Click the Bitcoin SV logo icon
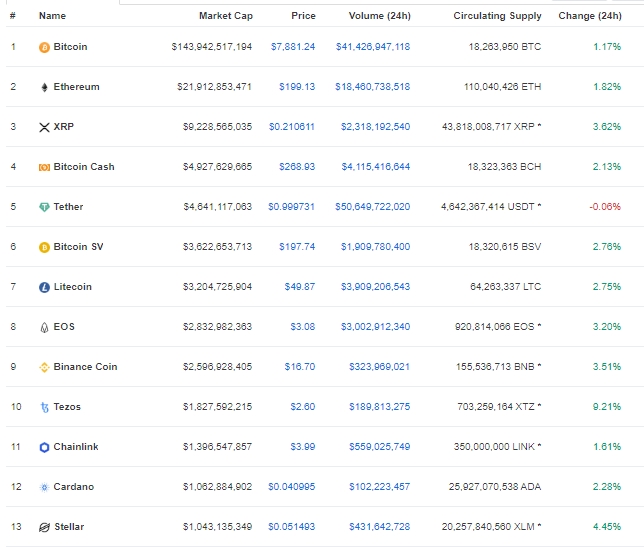The width and height of the screenshot is (644, 547). point(44,247)
